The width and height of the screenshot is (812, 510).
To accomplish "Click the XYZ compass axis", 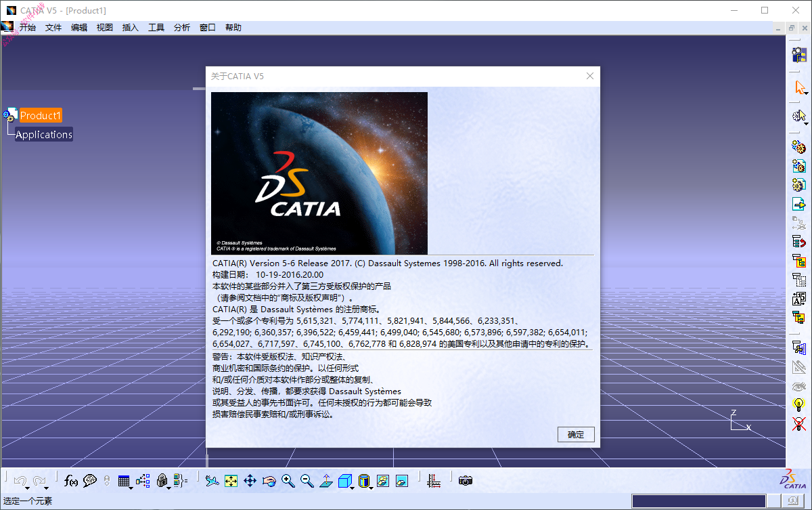I will pyautogui.click(x=740, y=420).
